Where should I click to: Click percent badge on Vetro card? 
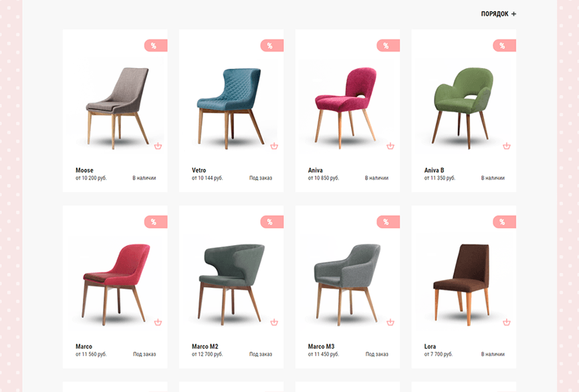[x=272, y=45]
